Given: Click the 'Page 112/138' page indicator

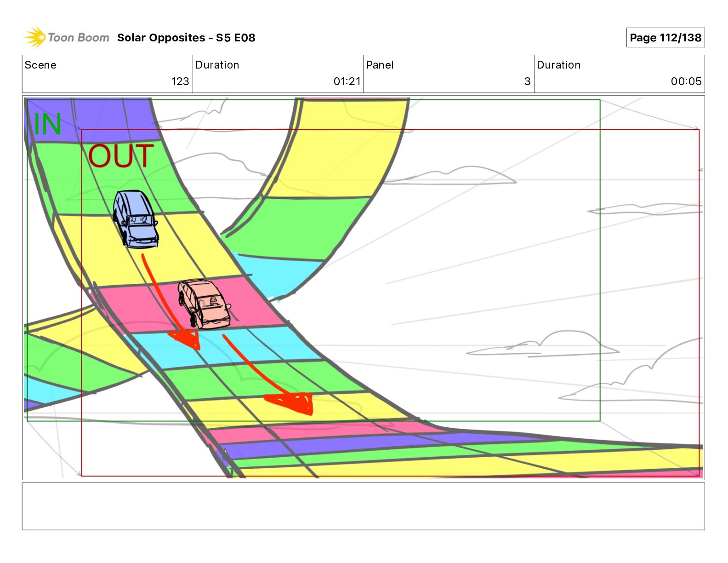Looking at the screenshot, I should 665,38.
